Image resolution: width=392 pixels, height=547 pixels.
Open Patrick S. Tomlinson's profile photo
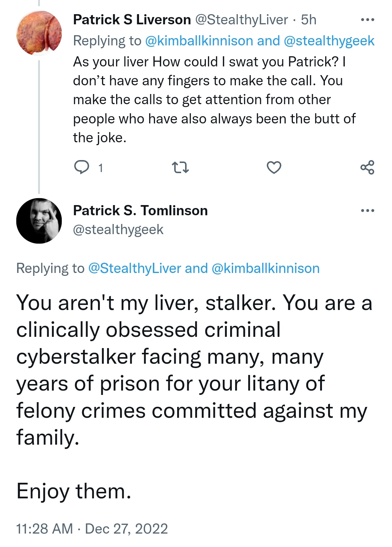pos(39,221)
